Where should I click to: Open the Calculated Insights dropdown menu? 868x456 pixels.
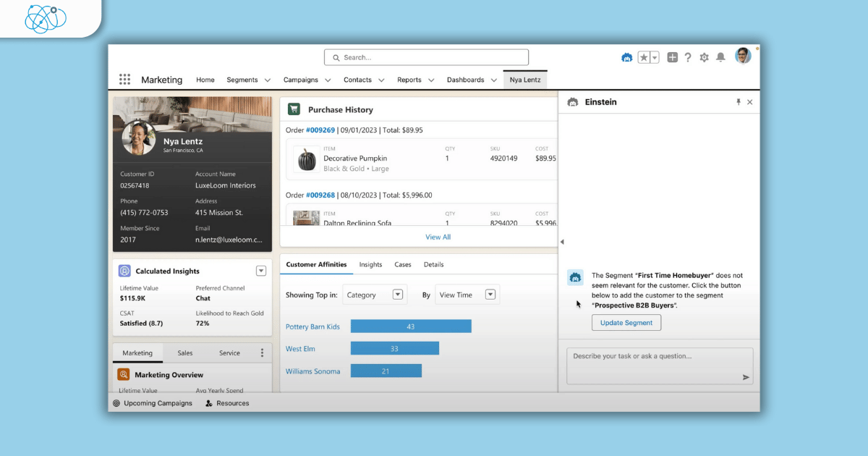261,271
